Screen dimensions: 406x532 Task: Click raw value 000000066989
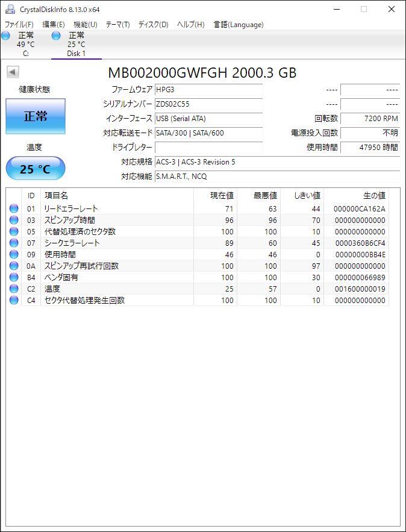pyautogui.click(x=360, y=278)
